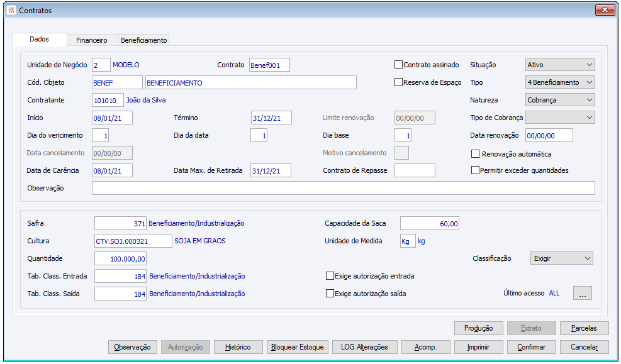Toggle Renovação automática checkbox
This screenshot has width=621, height=364.
point(476,154)
